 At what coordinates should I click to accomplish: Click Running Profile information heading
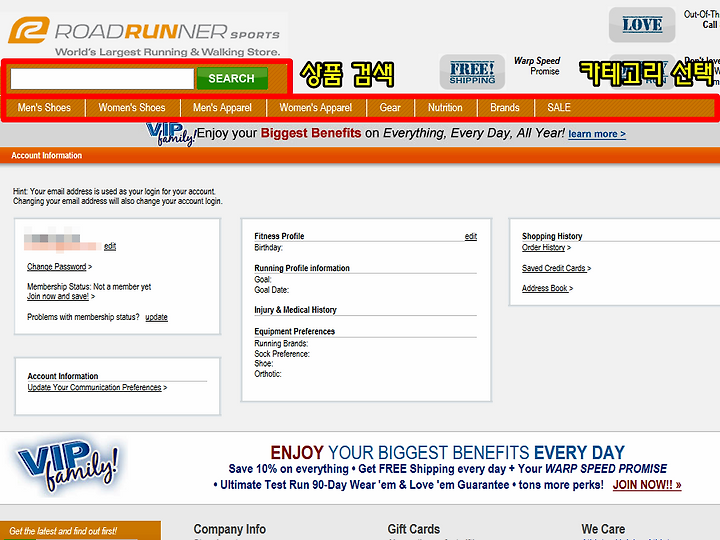point(302,268)
